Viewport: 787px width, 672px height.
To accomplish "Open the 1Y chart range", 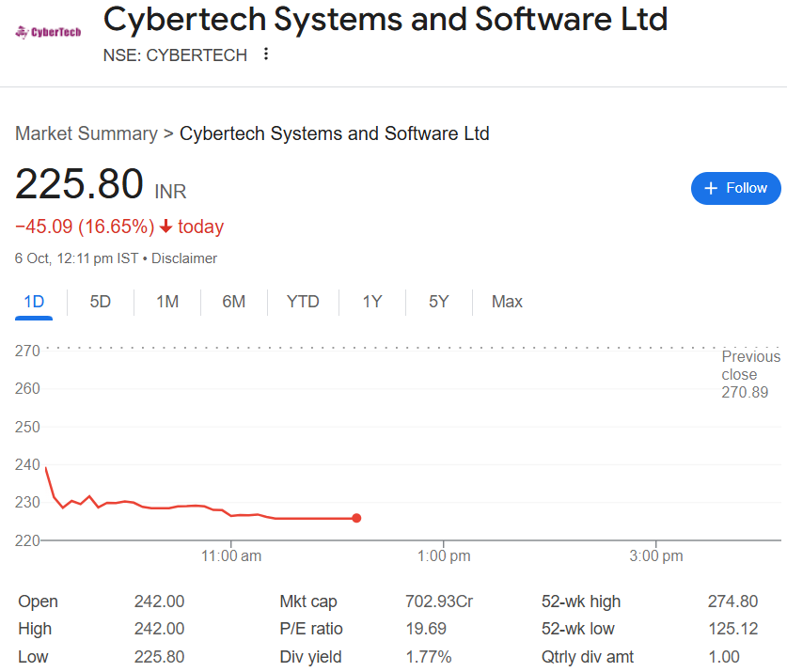I will point(372,302).
